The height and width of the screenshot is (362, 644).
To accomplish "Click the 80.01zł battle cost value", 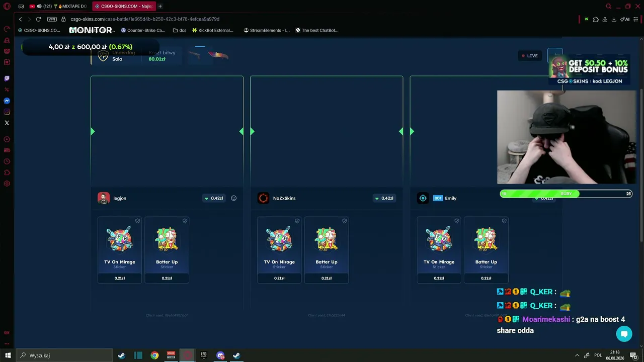I will (157, 59).
